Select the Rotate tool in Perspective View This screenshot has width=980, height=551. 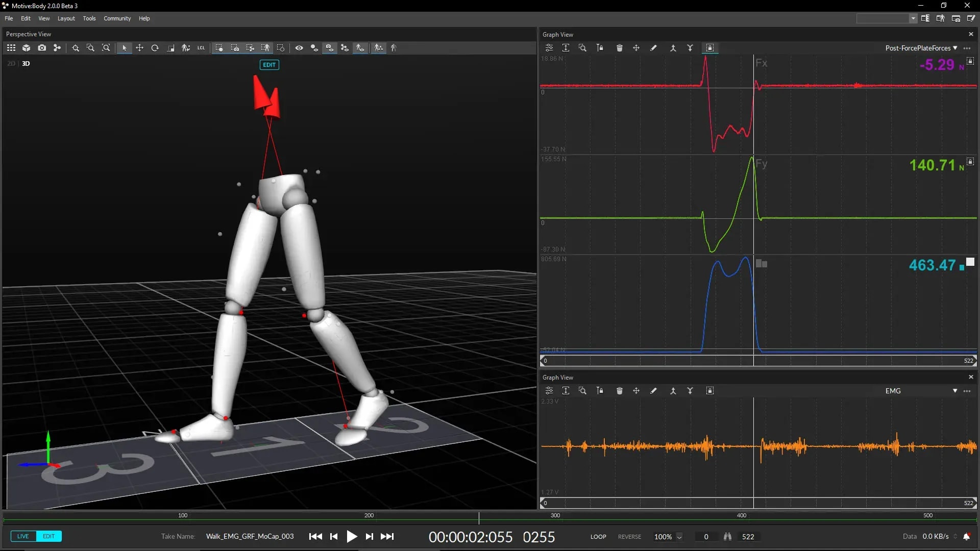155,48
